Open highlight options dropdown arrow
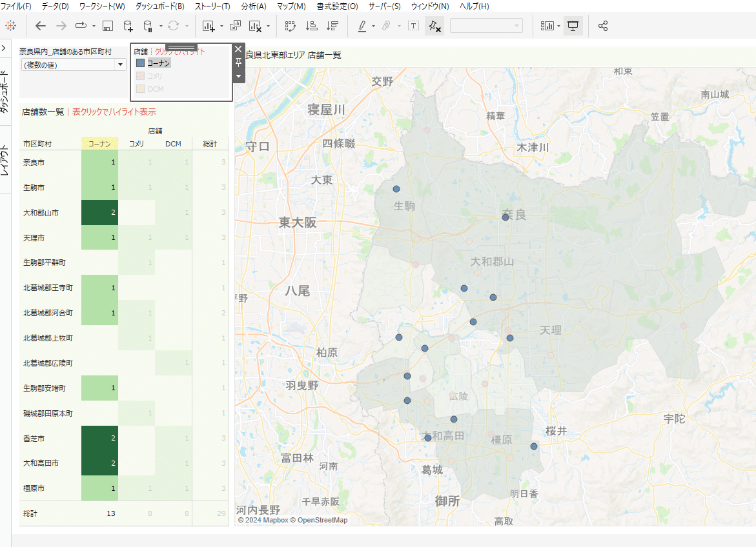The image size is (756, 547). tap(374, 26)
